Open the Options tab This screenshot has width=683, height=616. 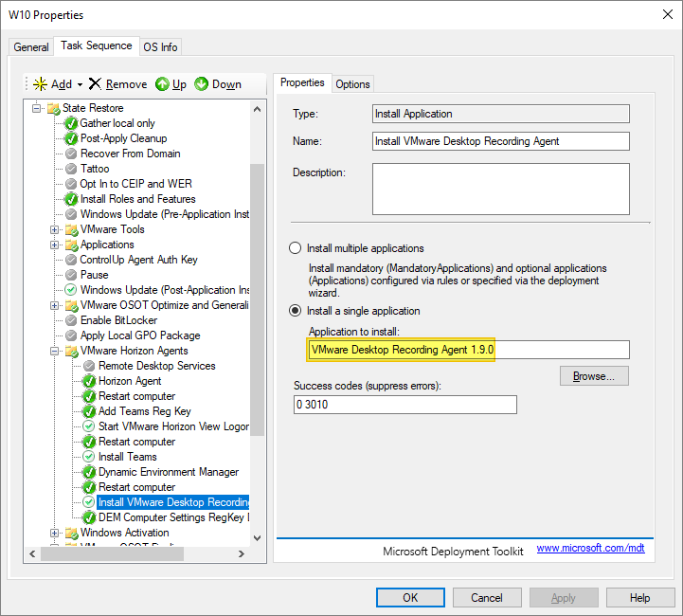(352, 84)
